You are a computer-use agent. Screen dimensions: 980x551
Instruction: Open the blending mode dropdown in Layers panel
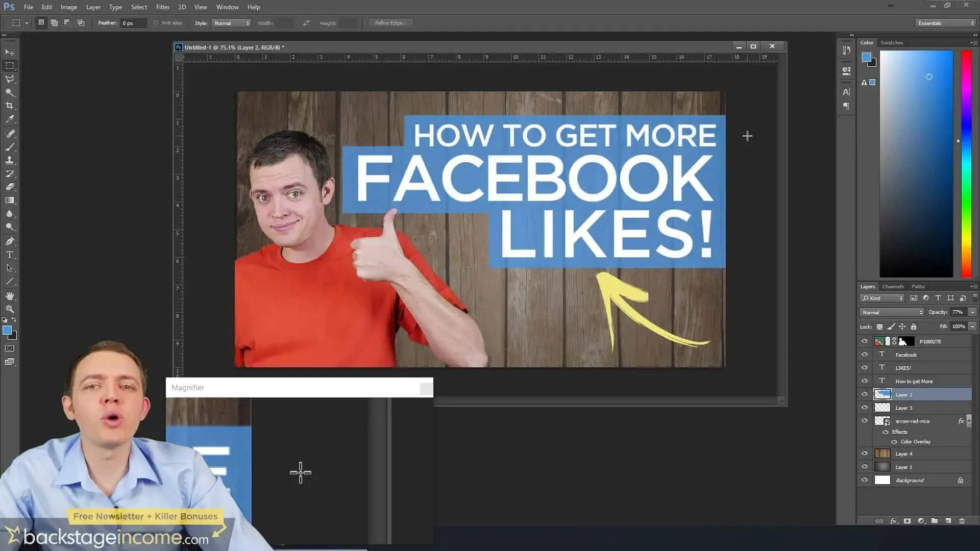pos(891,312)
